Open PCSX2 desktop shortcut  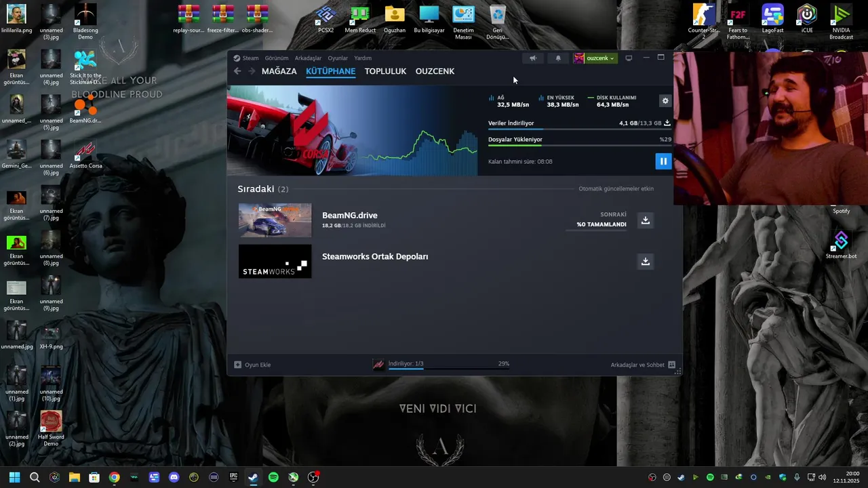[x=325, y=20]
